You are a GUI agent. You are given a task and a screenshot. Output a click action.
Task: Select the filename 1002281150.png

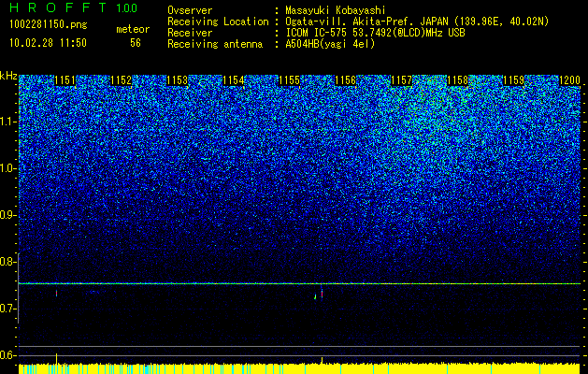pyautogui.click(x=49, y=25)
